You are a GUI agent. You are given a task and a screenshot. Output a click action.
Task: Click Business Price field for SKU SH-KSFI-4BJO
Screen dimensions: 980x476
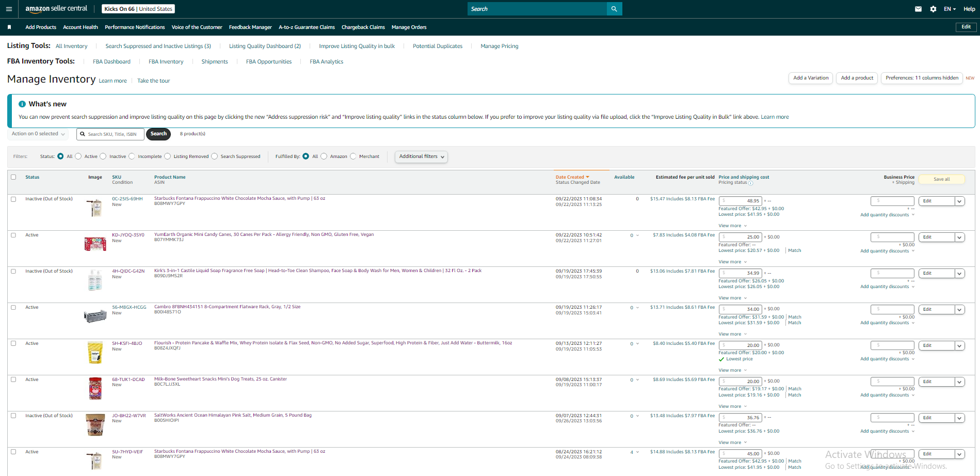pyautogui.click(x=892, y=345)
